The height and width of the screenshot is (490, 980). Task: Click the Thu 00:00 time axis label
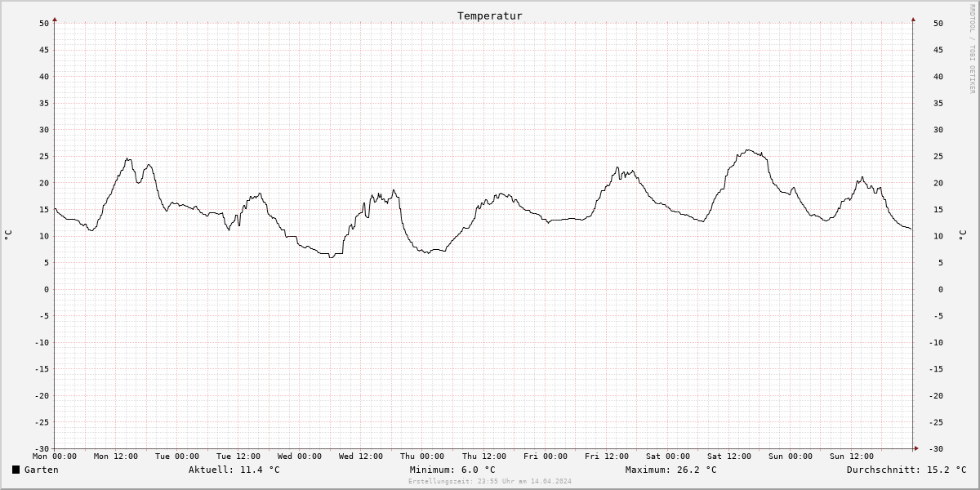pyautogui.click(x=422, y=457)
